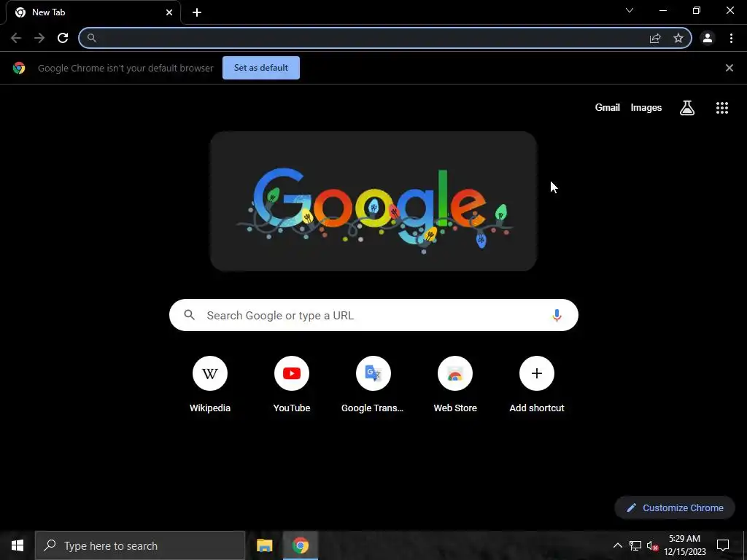Open the Wikipedia shortcut
Image resolution: width=747 pixels, height=560 pixels.
(210, 385)
